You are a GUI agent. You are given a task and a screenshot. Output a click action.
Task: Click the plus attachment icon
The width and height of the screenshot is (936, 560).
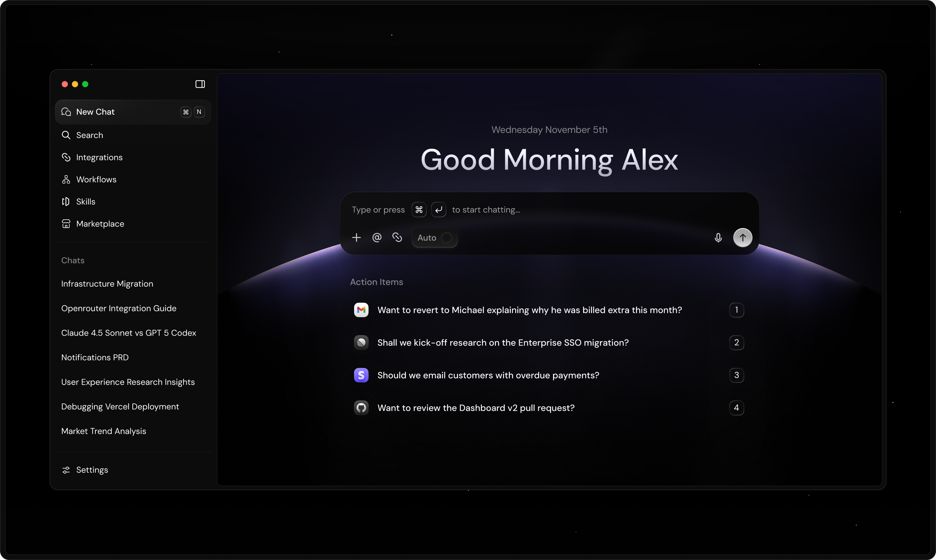tap(357, 237)
